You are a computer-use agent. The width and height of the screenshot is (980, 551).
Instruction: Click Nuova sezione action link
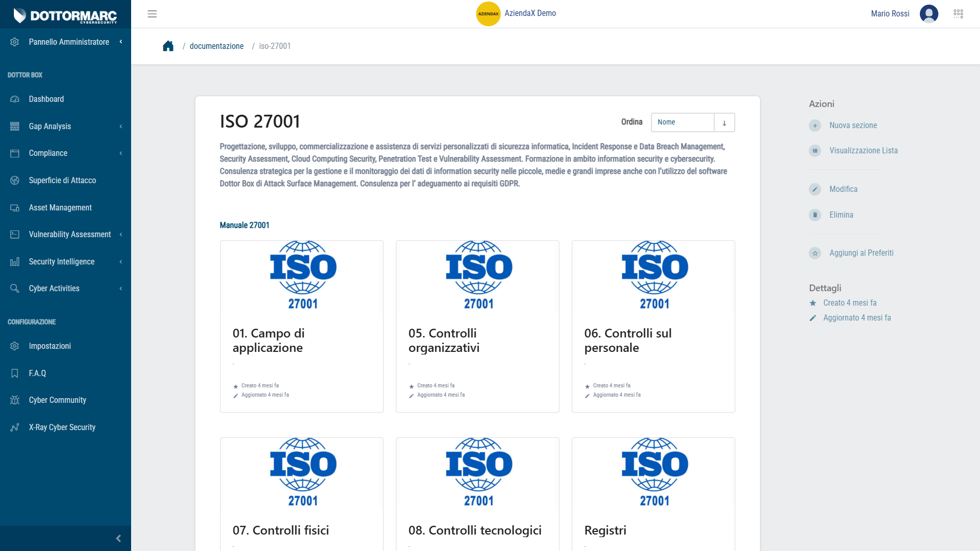(853, 126)
